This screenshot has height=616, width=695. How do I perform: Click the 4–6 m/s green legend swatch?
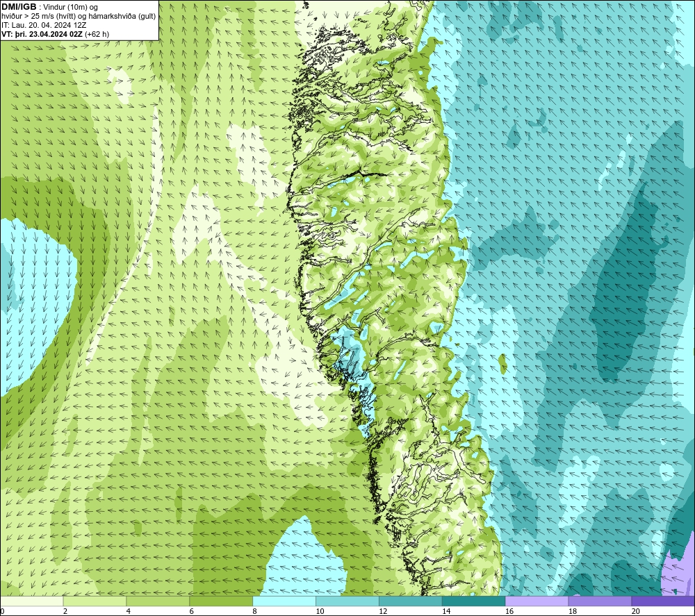[x=158, y=601]
